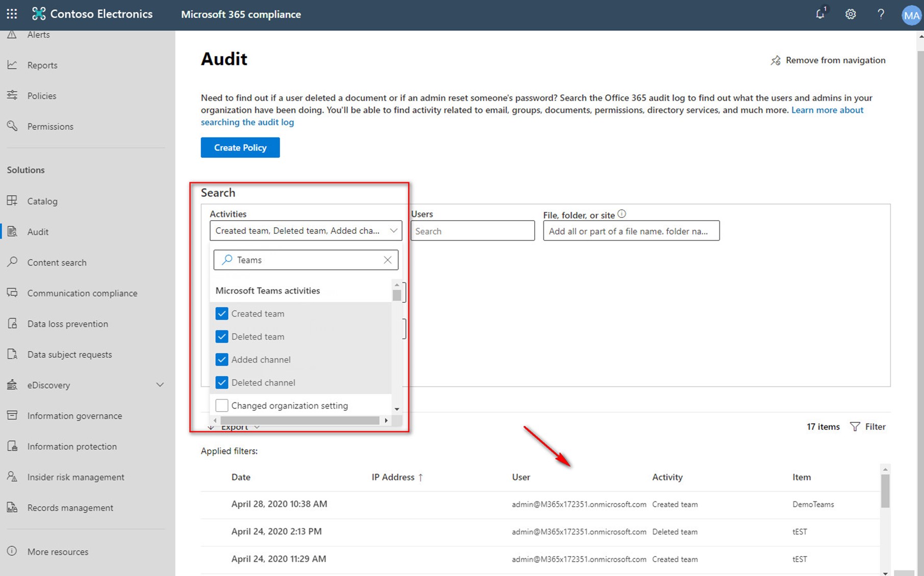
Task: Click the Filter funnel icon
Action: point(855,426)
